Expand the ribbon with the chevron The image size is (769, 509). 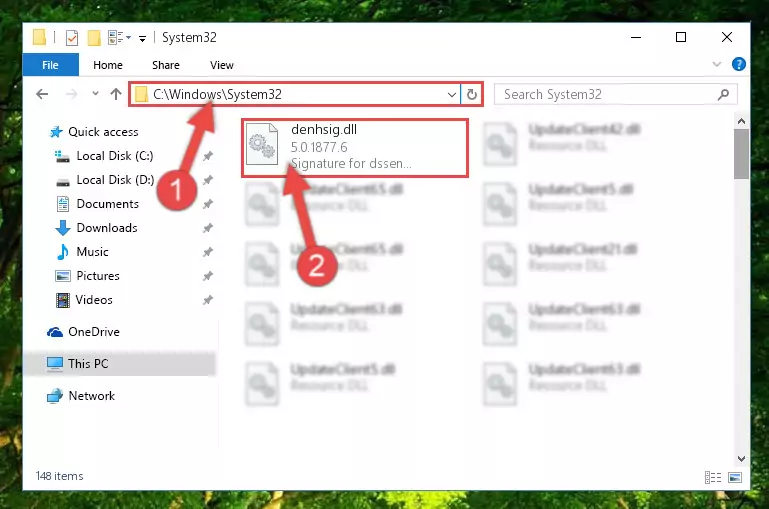coord(717,64)
